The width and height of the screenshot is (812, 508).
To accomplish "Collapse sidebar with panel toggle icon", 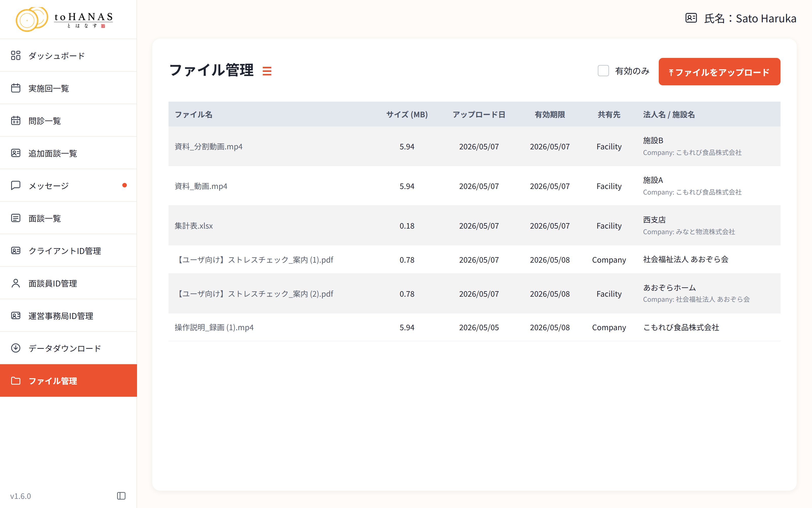I will point(122,496).
